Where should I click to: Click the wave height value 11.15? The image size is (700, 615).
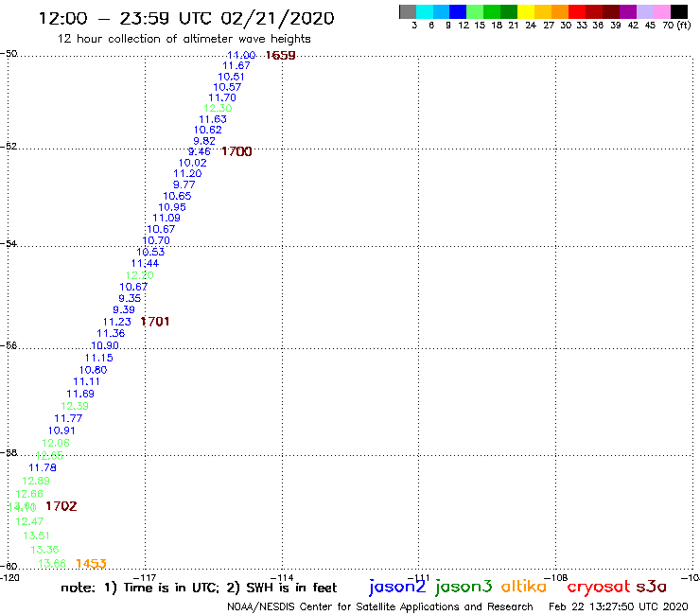[x=99, y=359]
